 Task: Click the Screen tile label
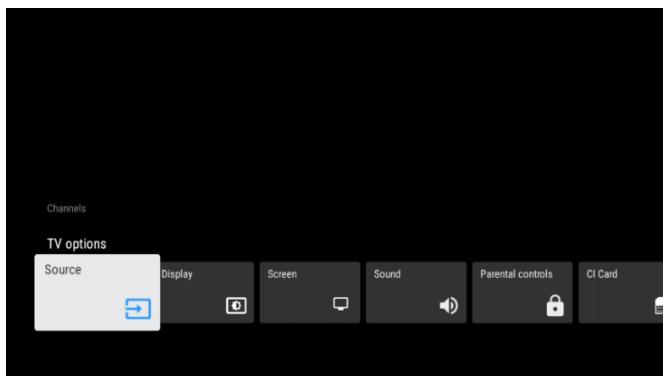[x=282, y=274]
